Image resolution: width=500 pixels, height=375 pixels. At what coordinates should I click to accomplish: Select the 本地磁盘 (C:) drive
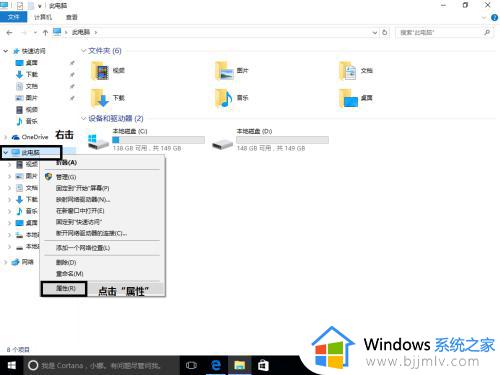(146, 140)
